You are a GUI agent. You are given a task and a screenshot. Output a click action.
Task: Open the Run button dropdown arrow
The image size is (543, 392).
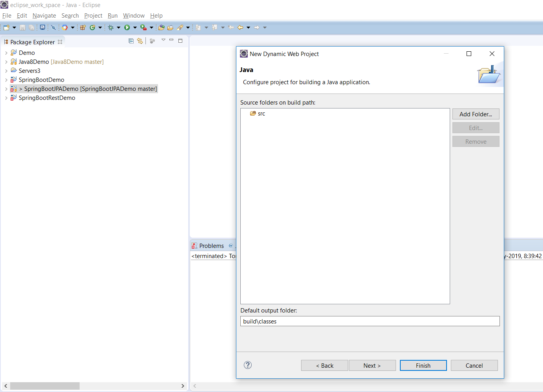tap(135, 27)
